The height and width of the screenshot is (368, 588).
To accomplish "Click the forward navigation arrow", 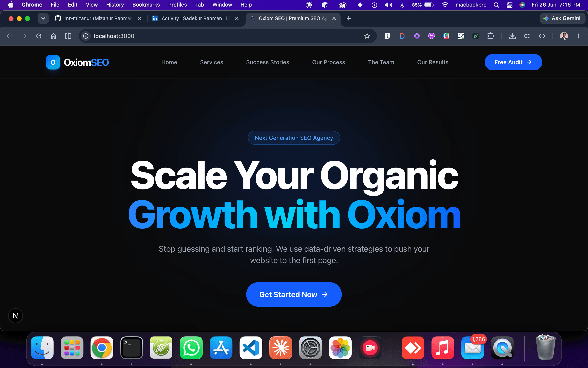I will (24, 36).
